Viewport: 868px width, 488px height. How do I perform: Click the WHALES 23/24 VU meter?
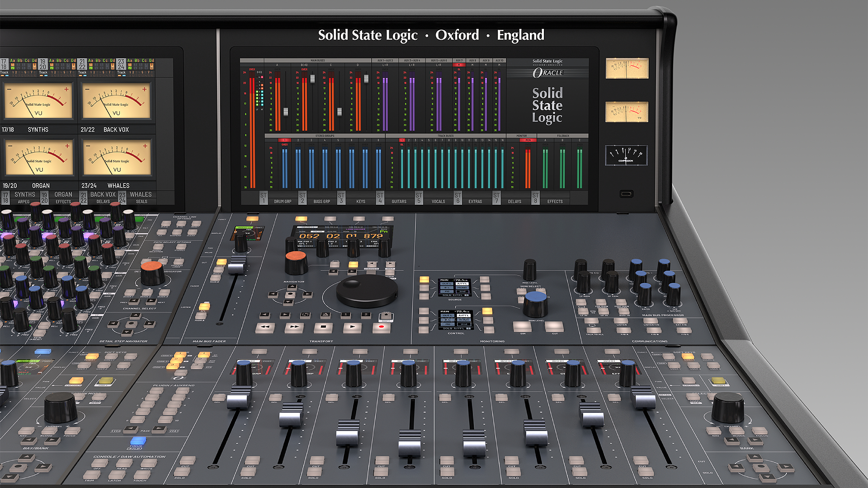tap(117, 158)
